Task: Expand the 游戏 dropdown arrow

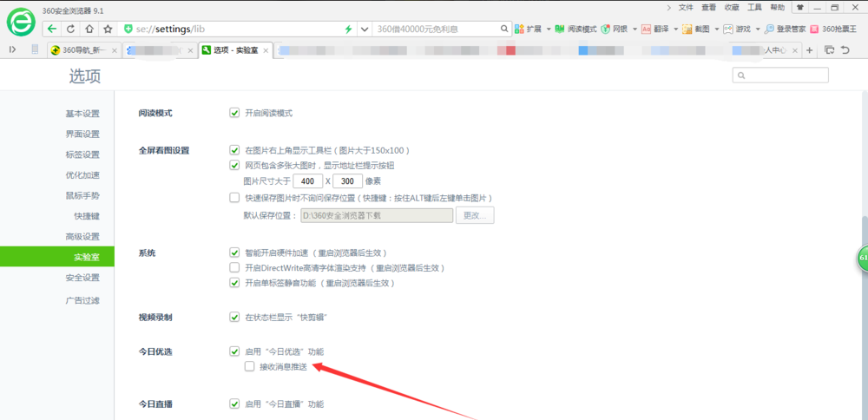Action: [758, 30]
